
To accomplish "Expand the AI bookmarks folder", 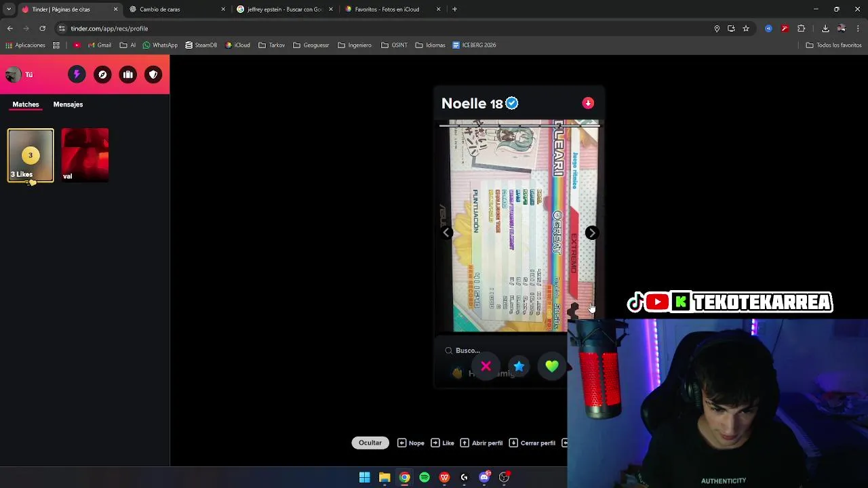I will click(x=127, y=45).
